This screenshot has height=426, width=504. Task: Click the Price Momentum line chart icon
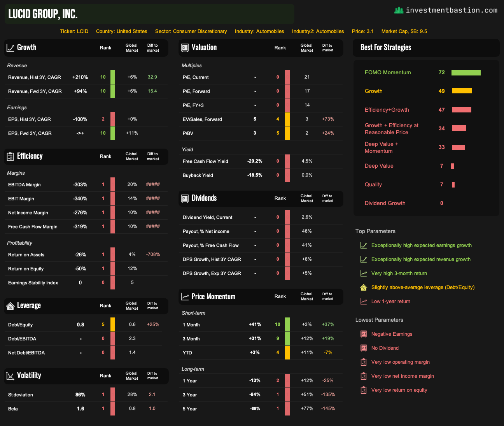tap(185, 297)
